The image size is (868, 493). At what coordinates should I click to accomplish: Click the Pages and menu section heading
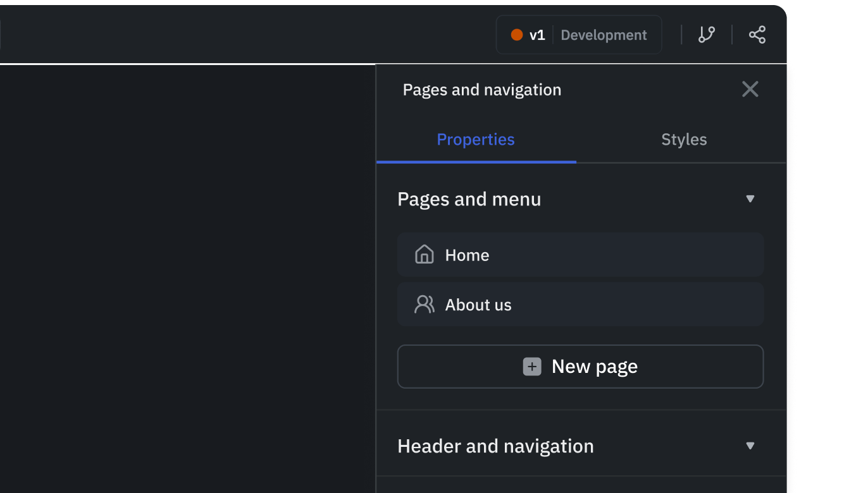point(469,199)
